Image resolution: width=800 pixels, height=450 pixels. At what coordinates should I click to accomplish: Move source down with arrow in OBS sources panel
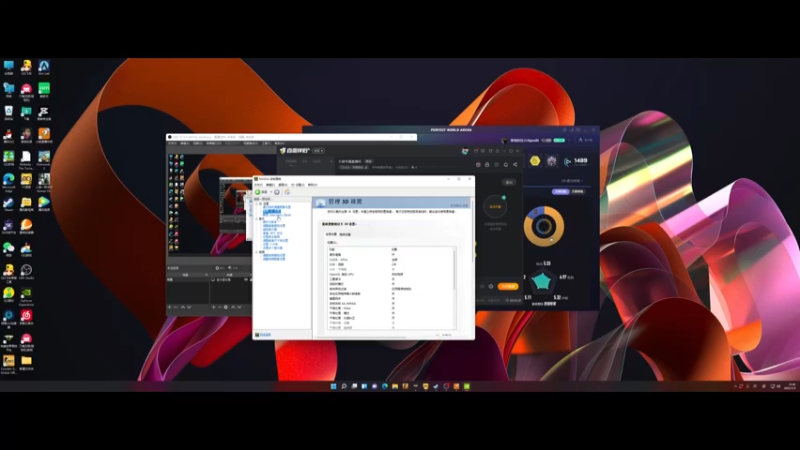(x=239, y=307)
